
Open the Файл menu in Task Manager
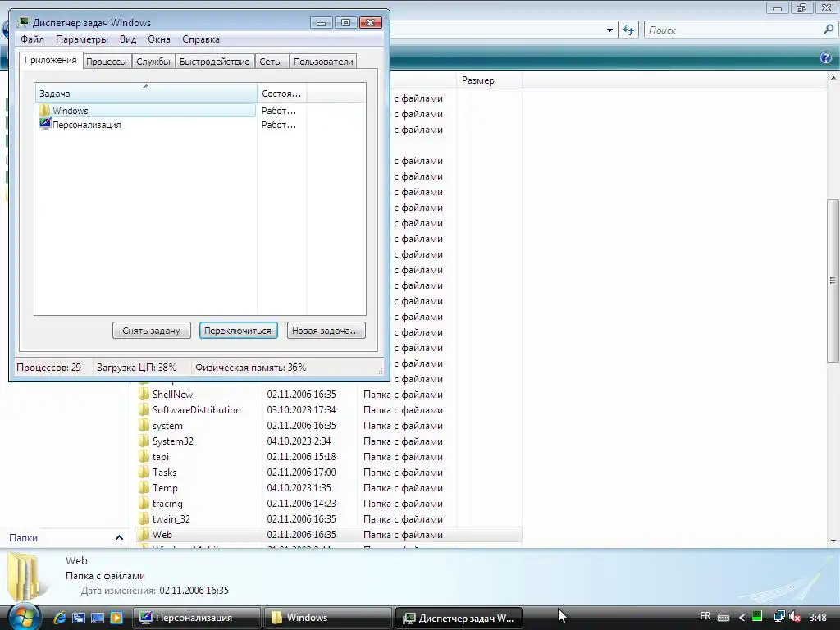click(32, 39)
